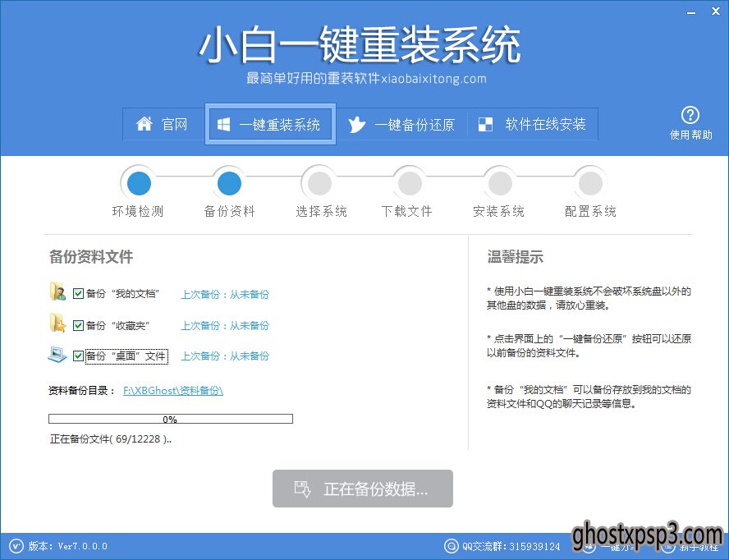Open backup directory link F:\XBGhost\资料备份\
Image resolution: width=729 pixels, height=560 pixels.
click(173, 391)
